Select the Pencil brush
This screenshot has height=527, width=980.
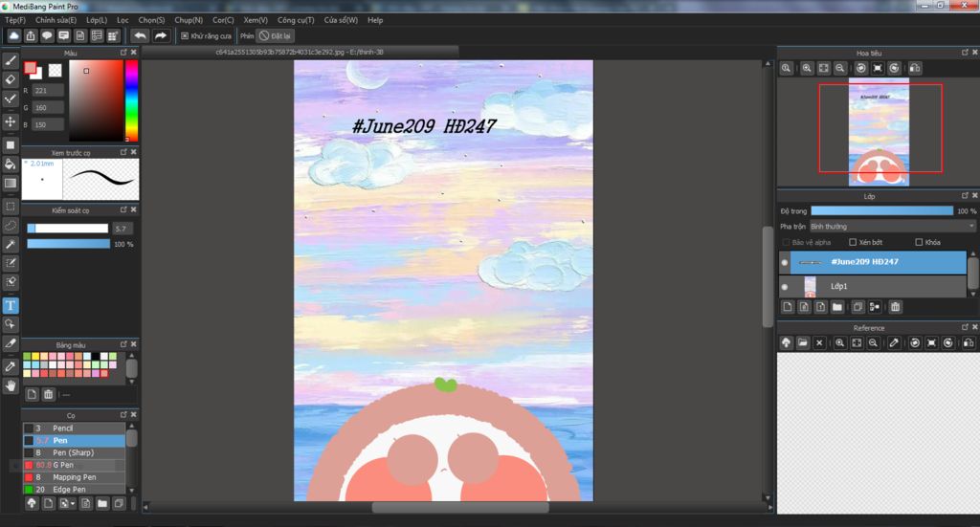[x=75, y=428]
